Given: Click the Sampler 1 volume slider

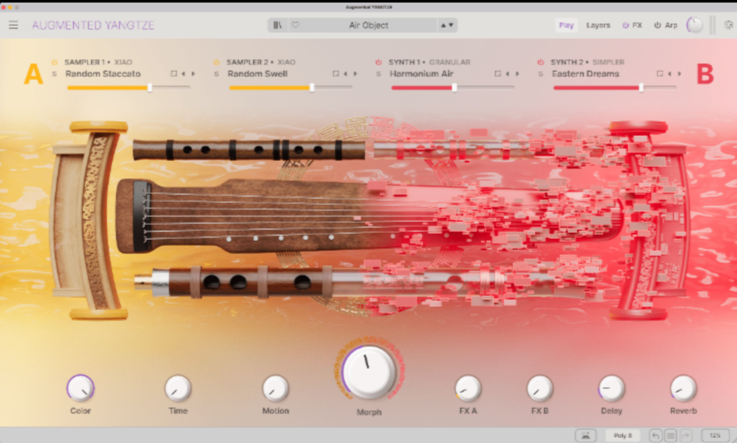Looking at the screenshot, I should 128,87.
